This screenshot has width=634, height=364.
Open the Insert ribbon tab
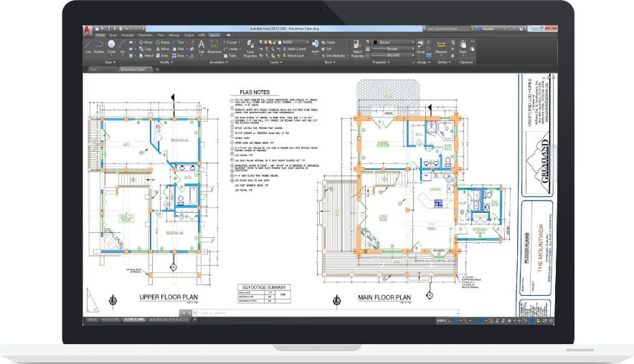(113, 35)
